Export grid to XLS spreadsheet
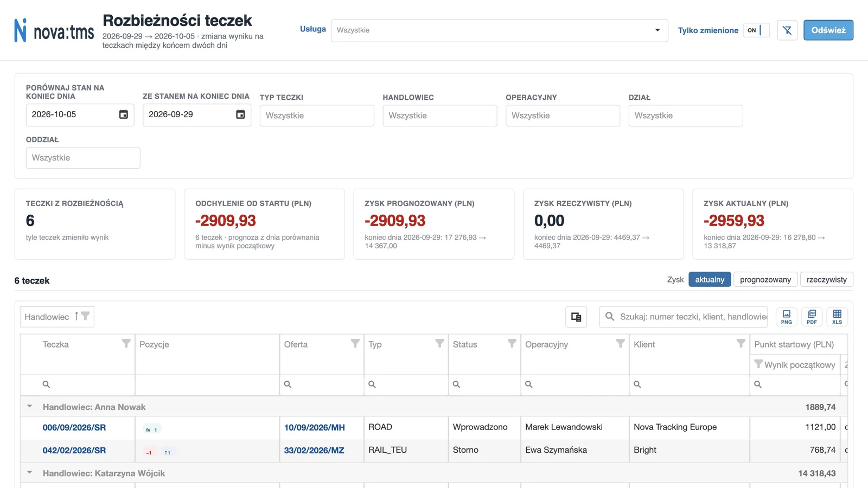 tap(837, 317)
